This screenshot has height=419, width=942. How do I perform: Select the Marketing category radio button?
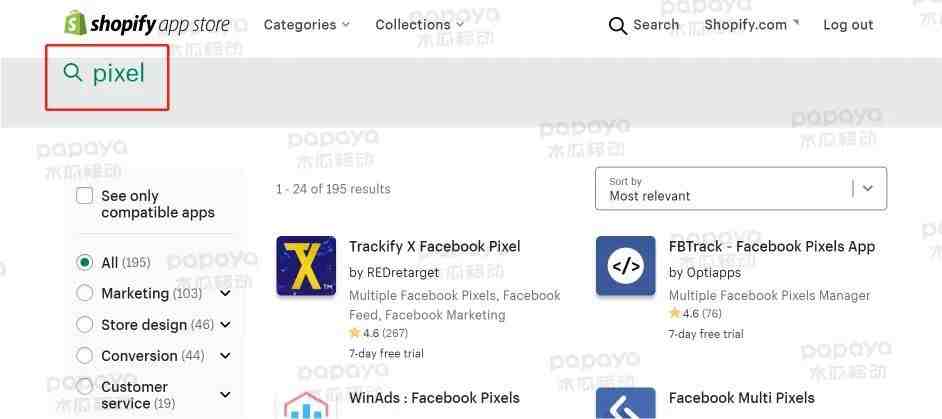click(x=85, y=293)
